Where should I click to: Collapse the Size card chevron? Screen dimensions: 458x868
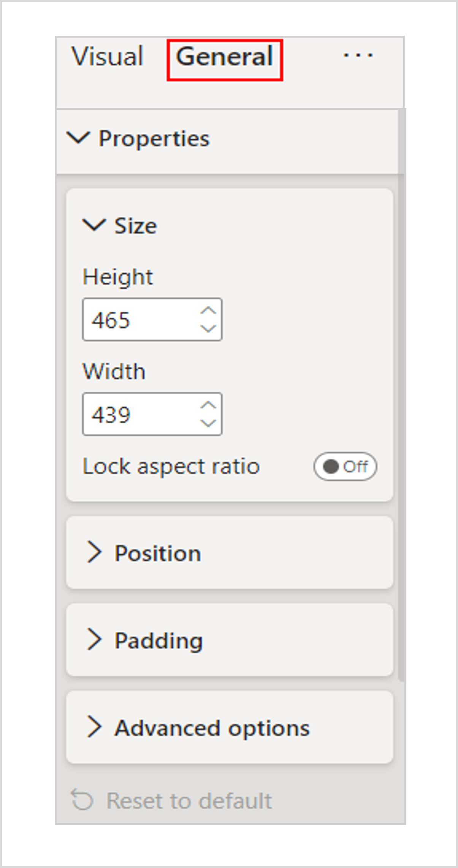[x=94, y=225]
